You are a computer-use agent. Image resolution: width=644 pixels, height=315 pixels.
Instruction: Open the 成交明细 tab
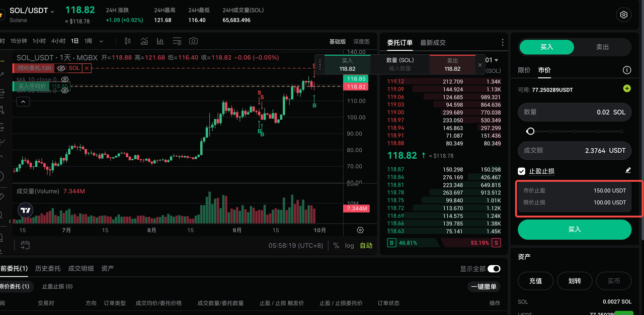80,269
